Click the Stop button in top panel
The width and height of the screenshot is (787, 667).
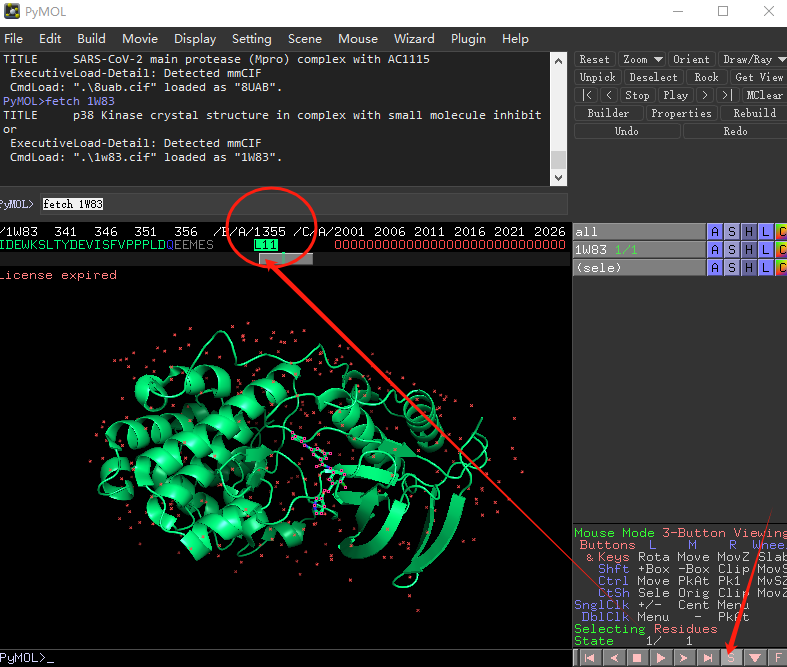tap(637, 95)
